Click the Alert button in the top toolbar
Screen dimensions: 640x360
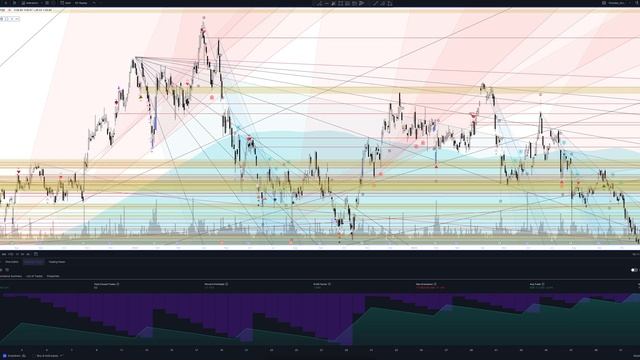(x=66, y=3)
